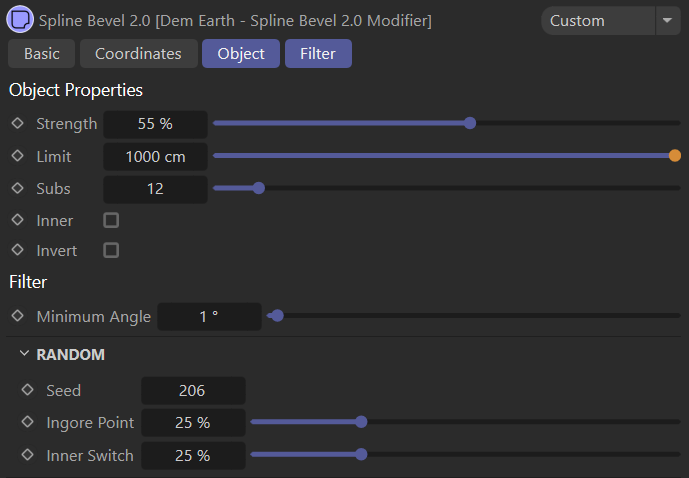Viewport: 689px width, 478px height.
Task: Switch to the Basic tab
Action: pyautogui.click(x=42, y=54)
